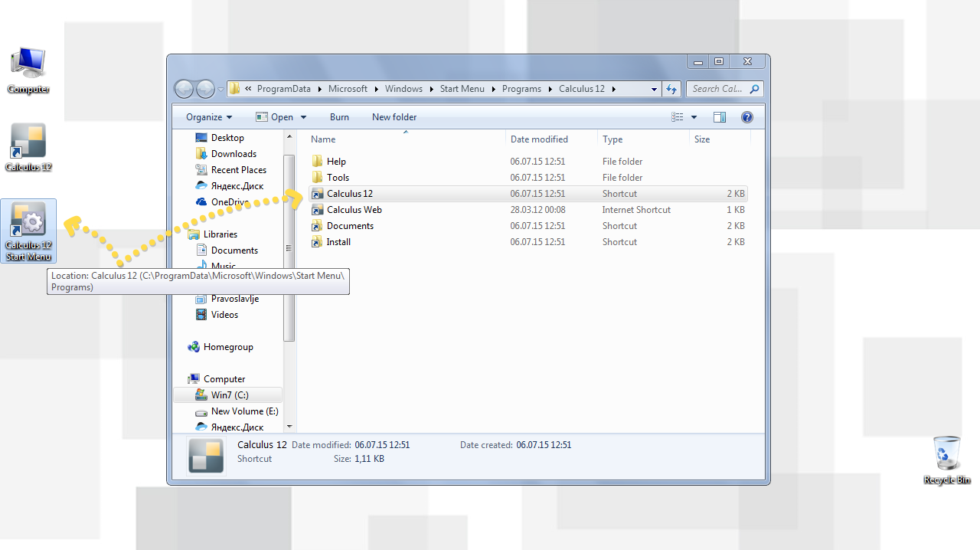Go to Programs in the breadcrumb
Screen dimensions: 980x550
pyautogui.click(x=521, y=89)
